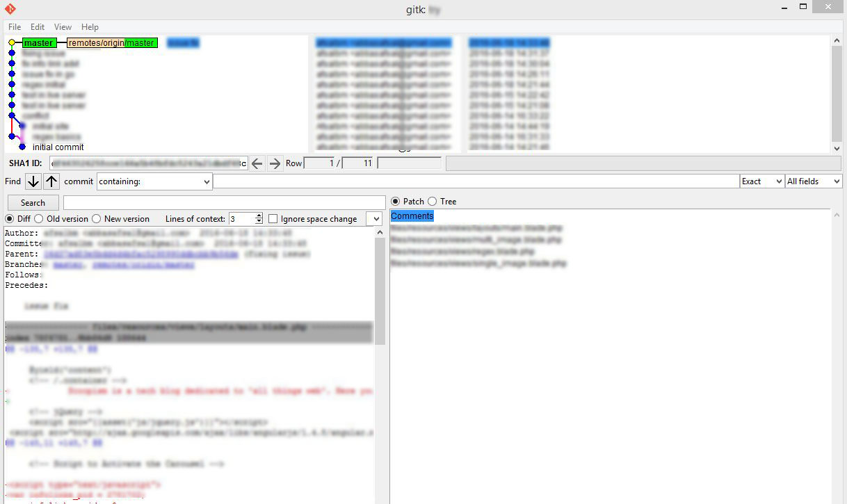Switch file list to Tree view

[x=433, y=202]
